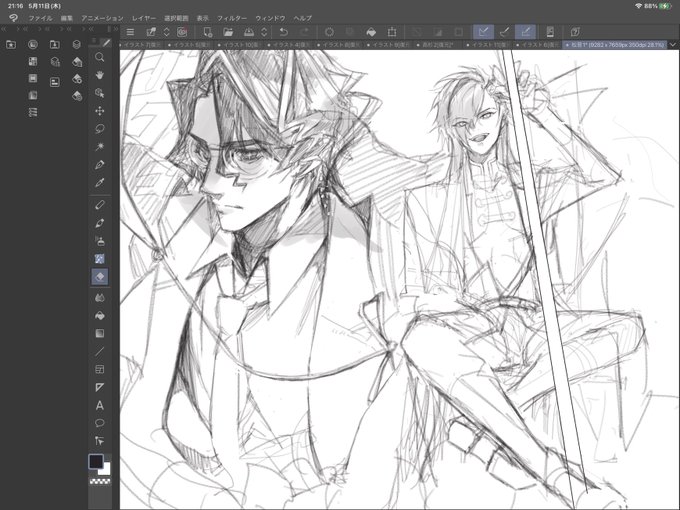Viewport: 680px width, 510px height.
Task: Open the favorites star folder material icon
Action: click(x=11, y=44)
